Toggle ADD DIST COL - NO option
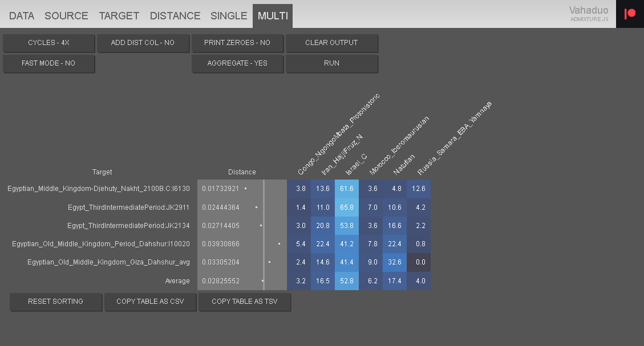 [x=143, y=43]
